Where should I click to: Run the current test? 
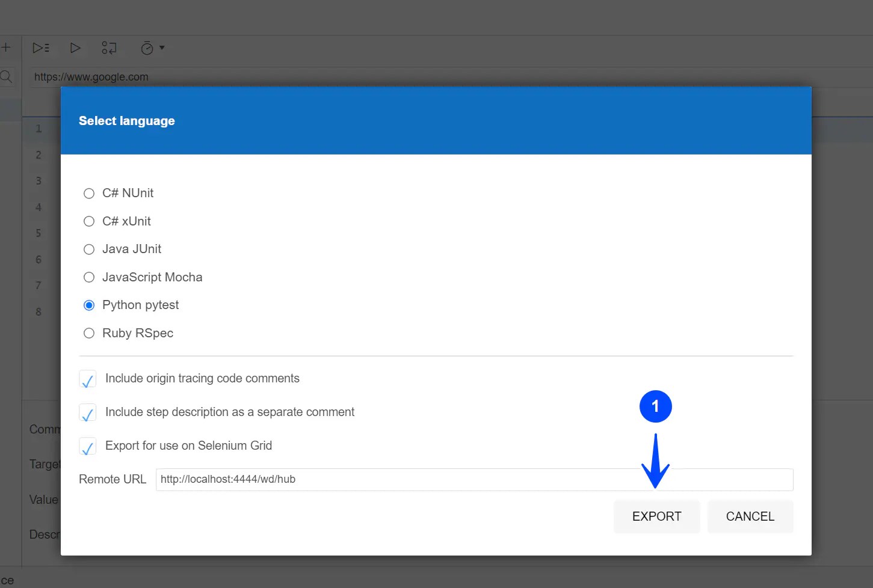[75, 47]
